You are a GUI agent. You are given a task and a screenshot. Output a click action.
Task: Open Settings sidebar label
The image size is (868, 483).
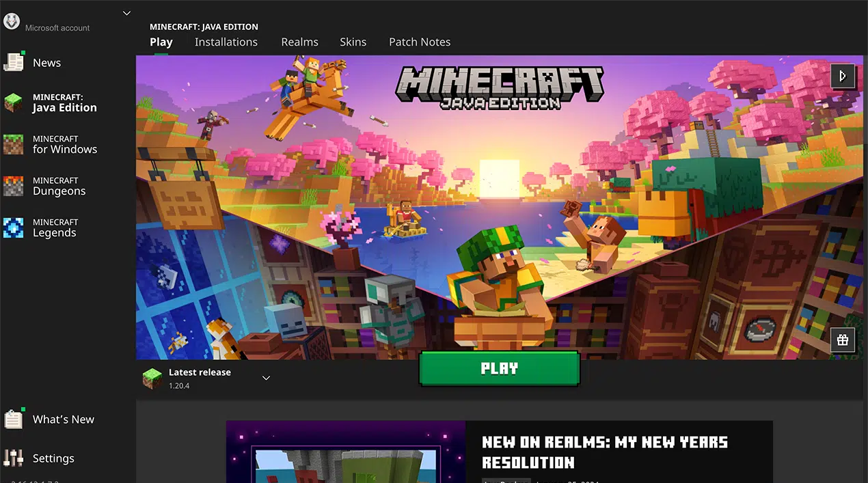[53, 458]
